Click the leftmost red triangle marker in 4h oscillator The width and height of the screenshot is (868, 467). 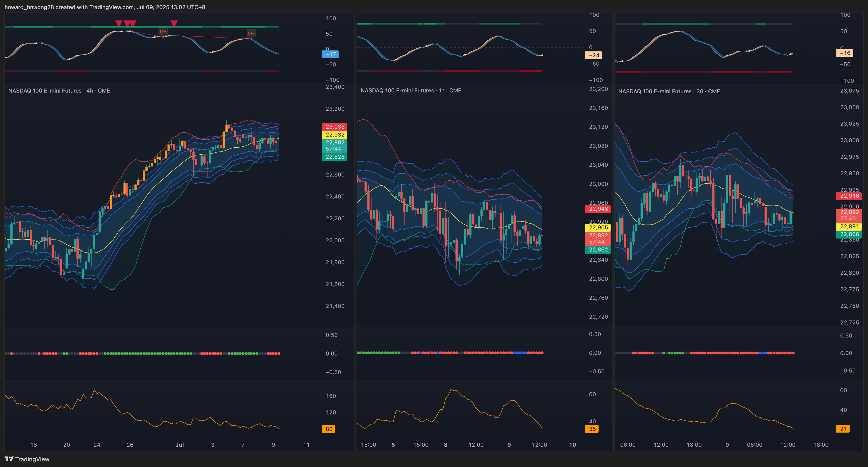point(119,23)
